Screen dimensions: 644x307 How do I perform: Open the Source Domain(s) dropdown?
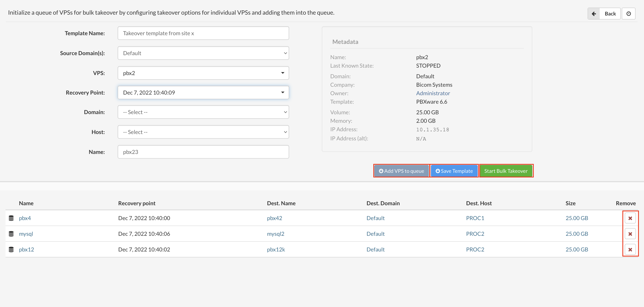203,53
